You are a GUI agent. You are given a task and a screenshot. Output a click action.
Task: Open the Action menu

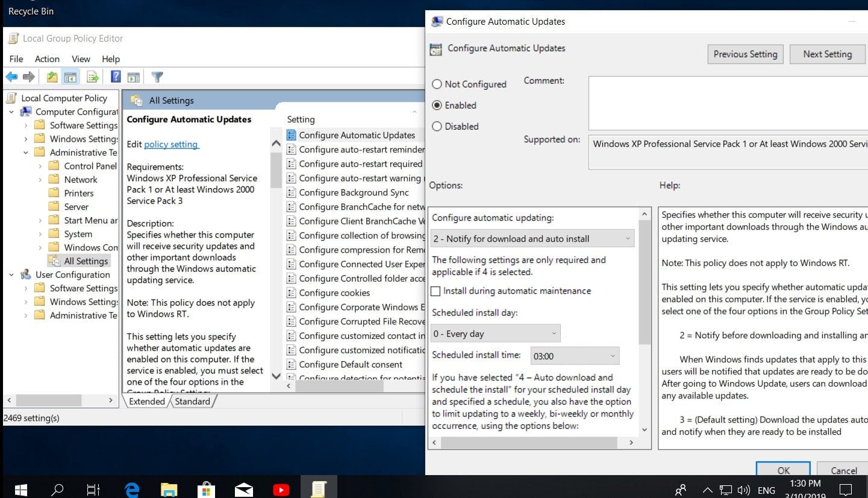47,59
